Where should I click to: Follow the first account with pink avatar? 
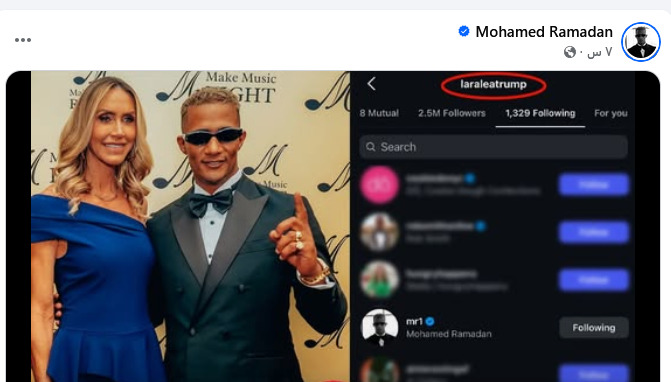(594, 185)
